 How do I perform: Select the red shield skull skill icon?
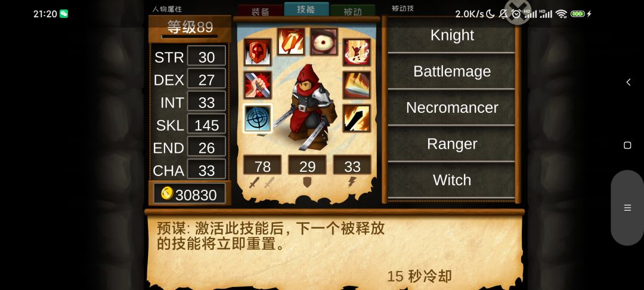click(x=258, y=52)
